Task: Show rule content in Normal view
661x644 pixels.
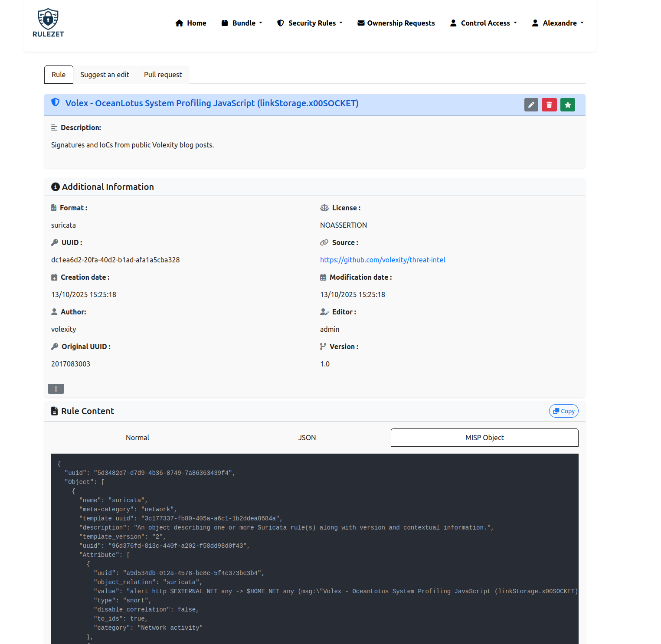Action: [137, 438]
